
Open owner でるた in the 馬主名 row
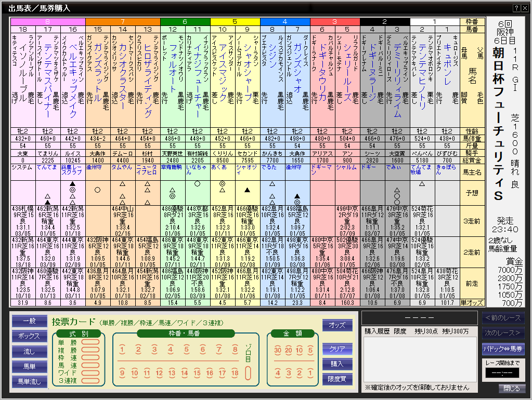[269, 167]
